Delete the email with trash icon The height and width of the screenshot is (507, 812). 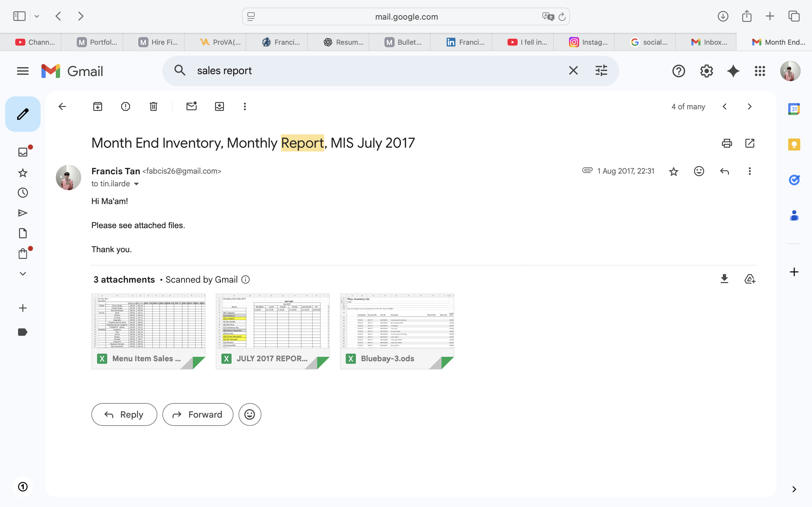(x=153, y=107)
